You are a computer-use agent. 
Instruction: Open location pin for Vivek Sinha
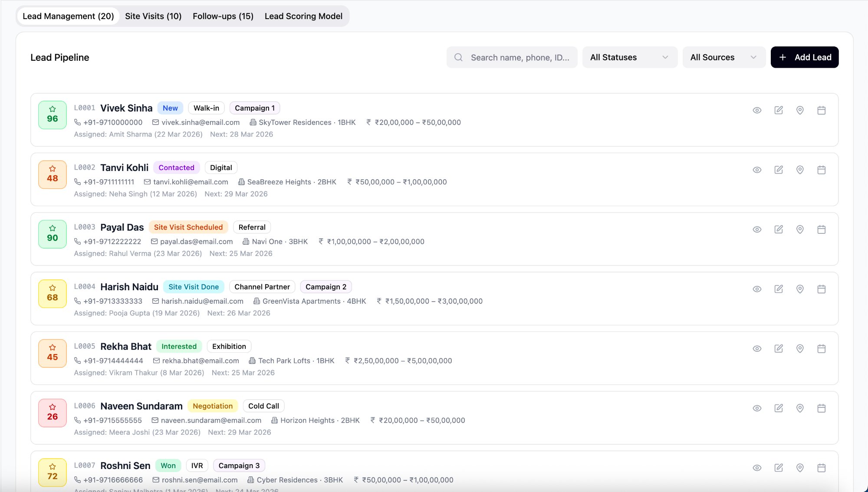click(x=800, y=110)
